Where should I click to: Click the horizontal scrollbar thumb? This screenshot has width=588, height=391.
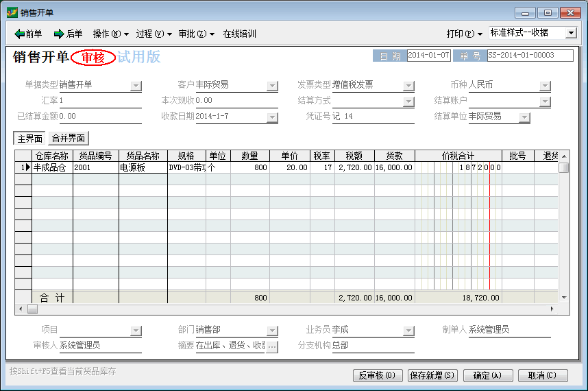[x=33, y=309]
